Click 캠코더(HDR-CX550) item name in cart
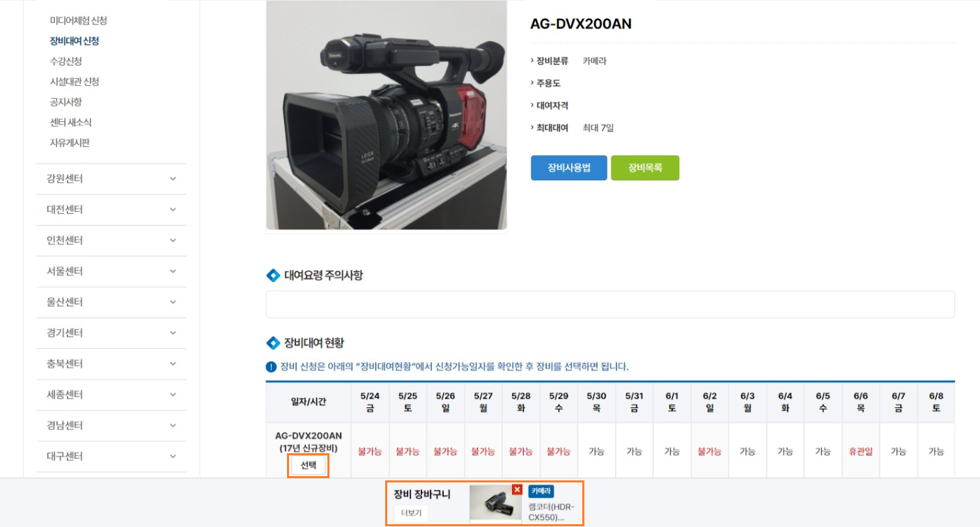This screenshot has width=980, height=527. click(x=552, y=512)
